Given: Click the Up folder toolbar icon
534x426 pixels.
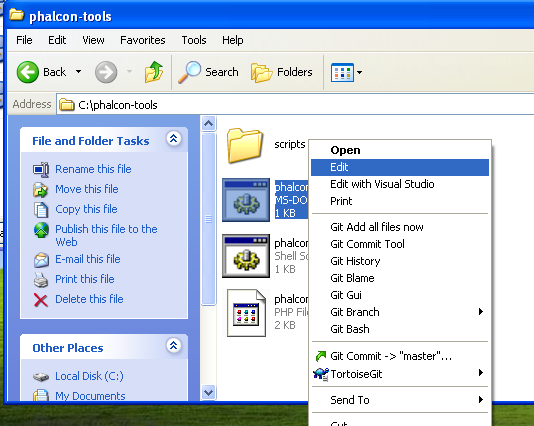Looking at the screenshot, I should click(x=154, y=72).
